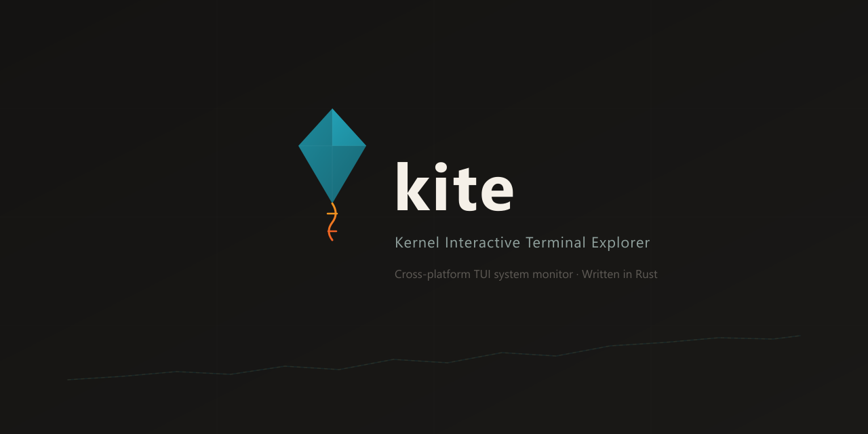
Task: Click the 'Written in Rust' label
Action: tap(620, 274)
